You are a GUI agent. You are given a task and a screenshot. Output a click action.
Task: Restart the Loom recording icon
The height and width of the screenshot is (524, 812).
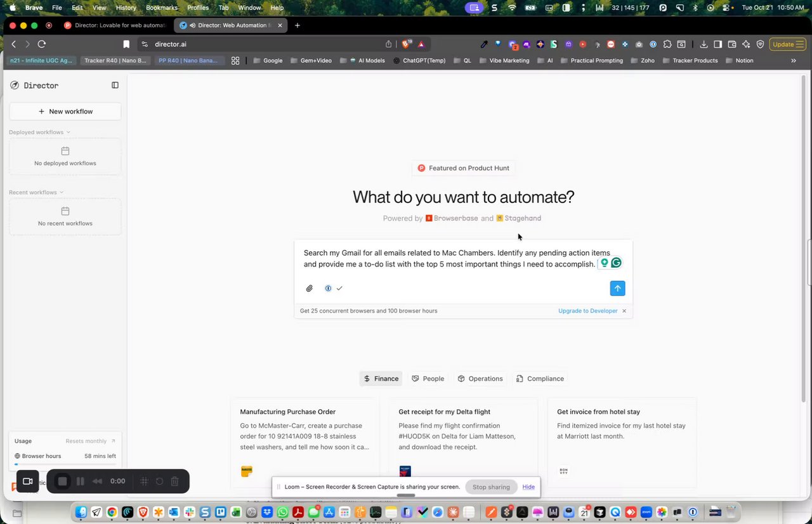click(x=159, y=481)
